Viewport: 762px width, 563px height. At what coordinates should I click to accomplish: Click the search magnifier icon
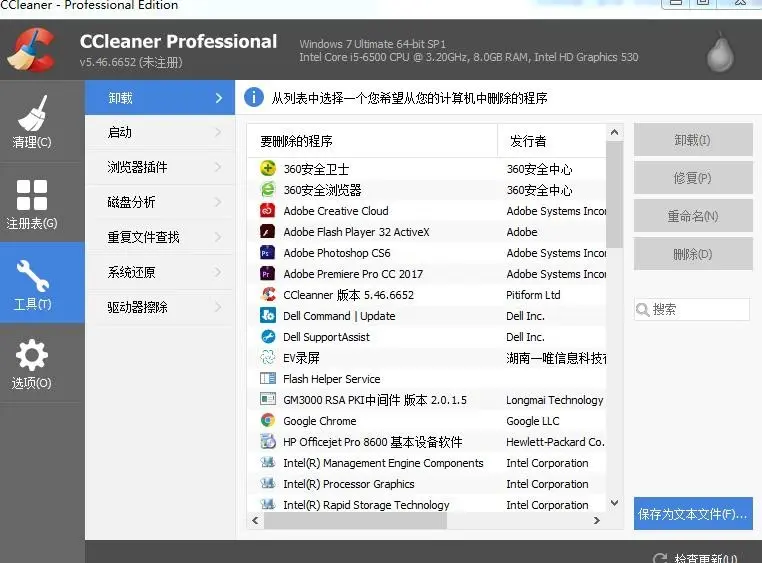pyautogui.click(x=642, y=309)
